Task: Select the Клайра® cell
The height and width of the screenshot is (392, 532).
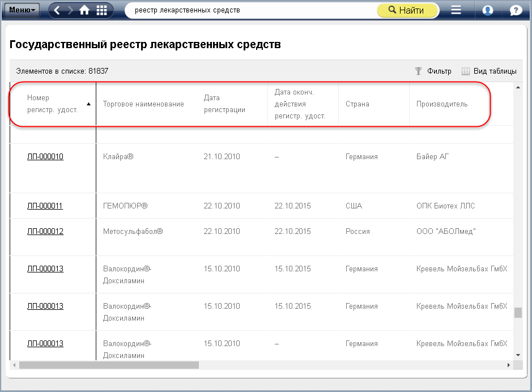Action: pos(118,157)
